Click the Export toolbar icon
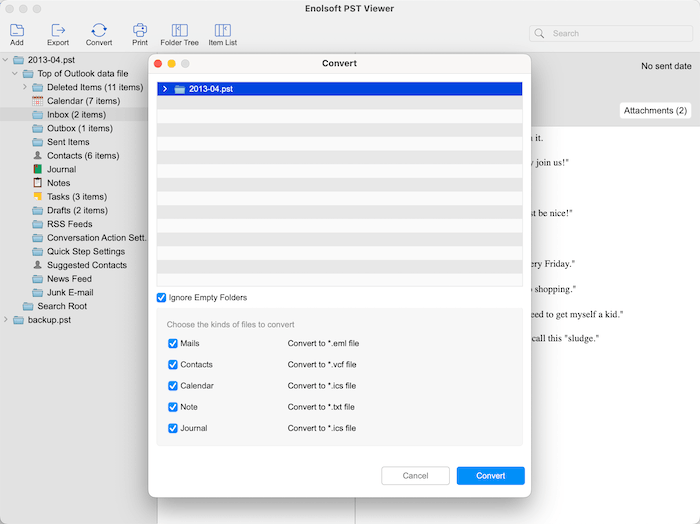This screenshot has width=700, height=524. 58,31
